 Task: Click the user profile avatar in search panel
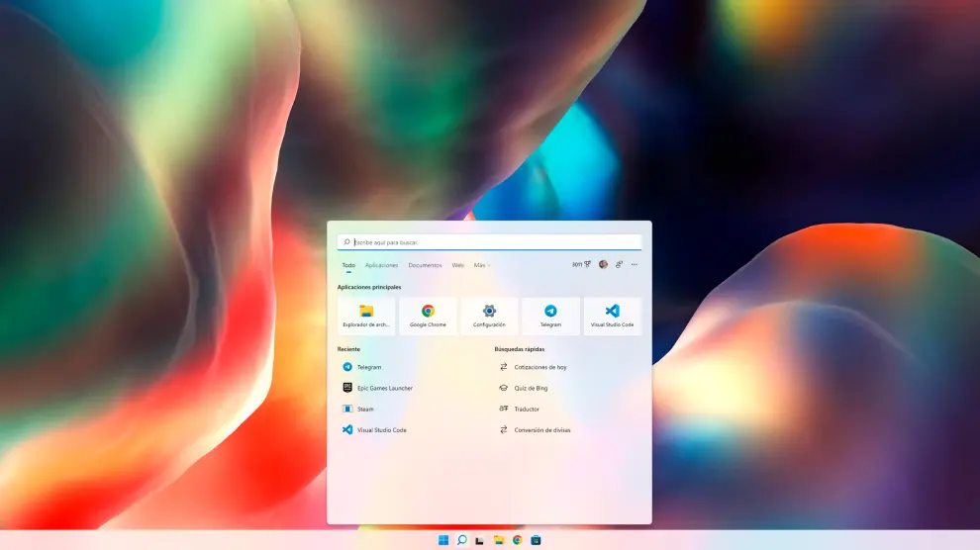pyautogui.click(x=603, y=264)
